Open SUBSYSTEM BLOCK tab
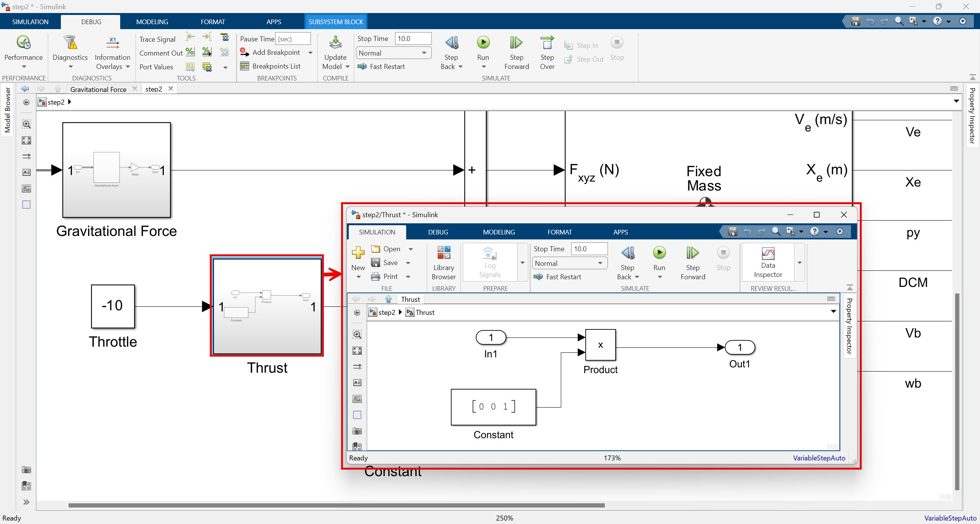Image resolution: width=980 pixels, height=524 pixels. coord(336,22)
